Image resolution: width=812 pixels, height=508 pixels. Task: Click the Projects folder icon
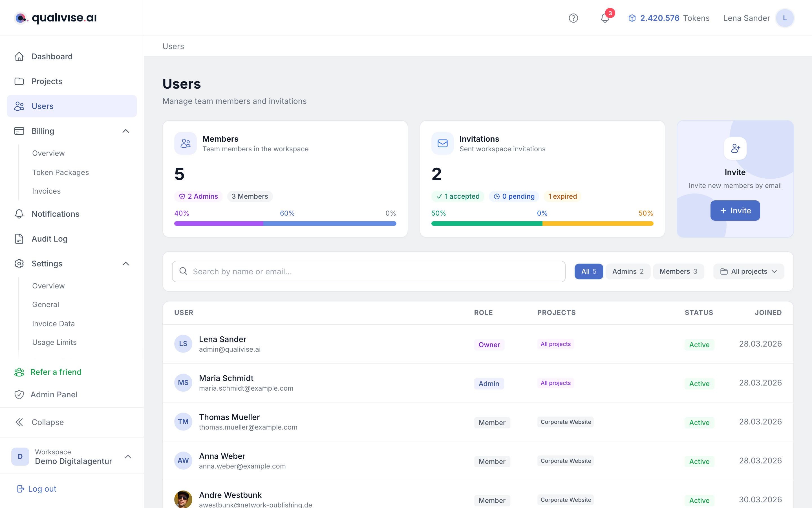coord(19,81)
